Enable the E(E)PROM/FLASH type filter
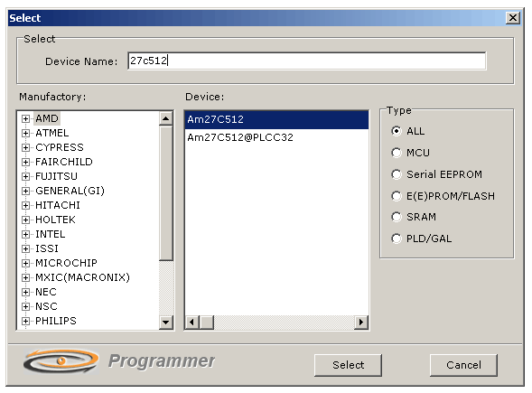The width and height of the screenshot is (532, 393). [396, 196]
